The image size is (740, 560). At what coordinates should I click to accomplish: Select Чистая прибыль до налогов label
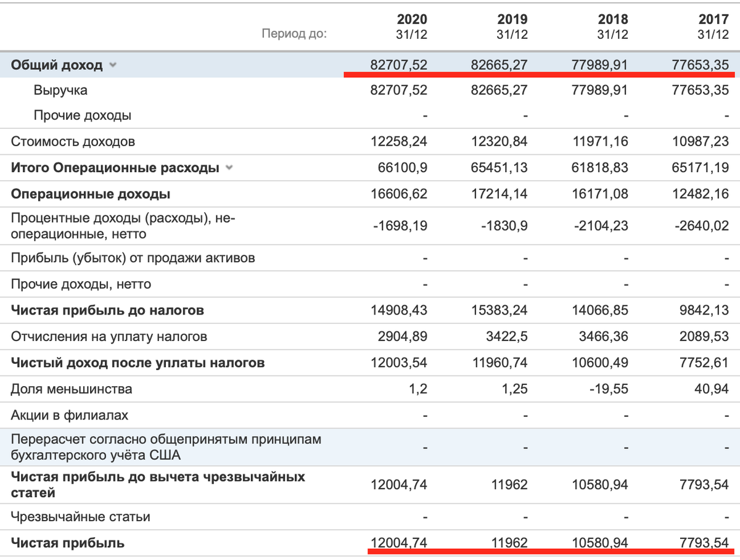[x=107, y=310]
